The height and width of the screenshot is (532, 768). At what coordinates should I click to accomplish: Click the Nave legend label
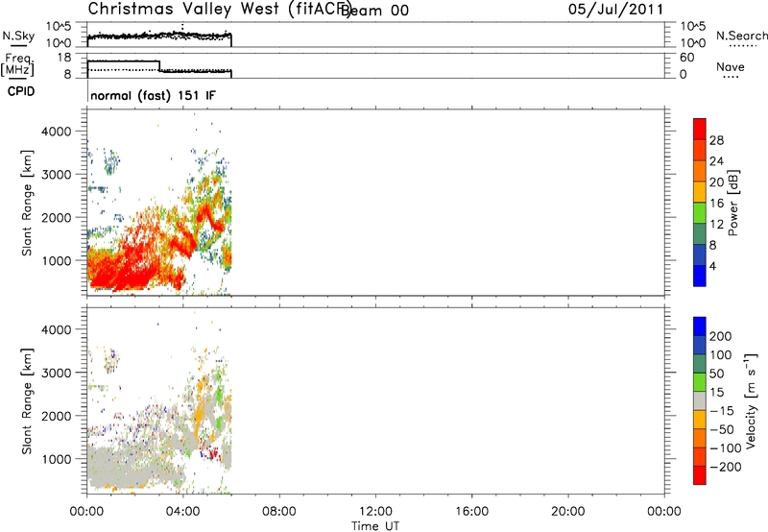731,66
